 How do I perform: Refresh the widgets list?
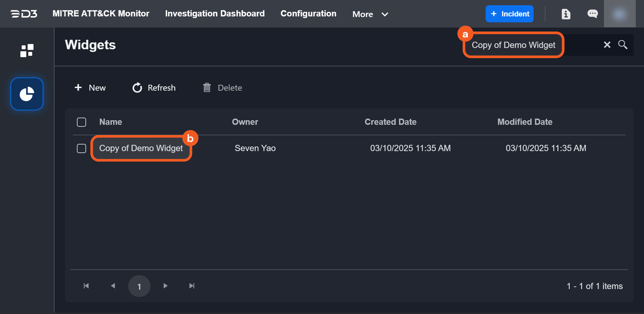click(x=154, y=88)
